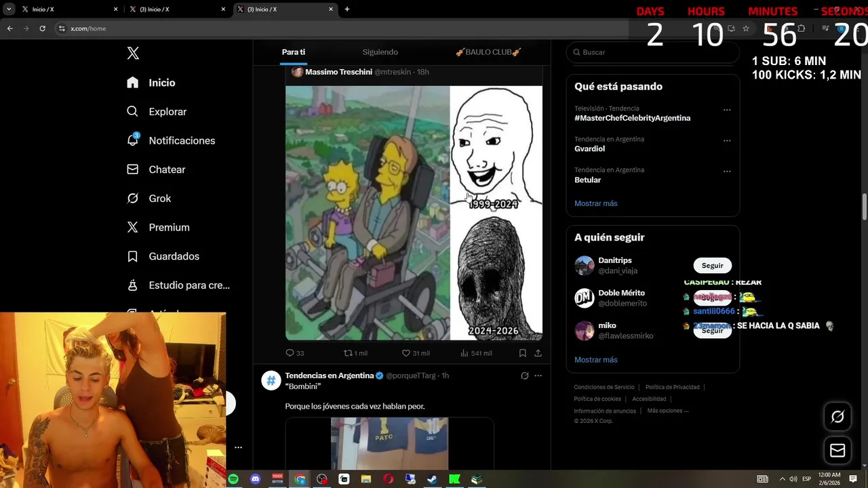Open the browser tab search dropdown
This screenshot has height=488, width=868.
tap(9, 9)
